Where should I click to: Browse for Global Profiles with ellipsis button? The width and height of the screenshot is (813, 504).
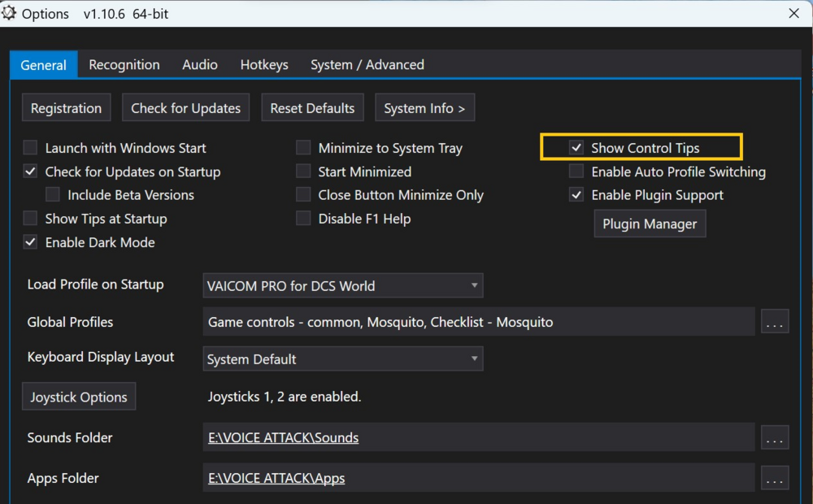775,322
